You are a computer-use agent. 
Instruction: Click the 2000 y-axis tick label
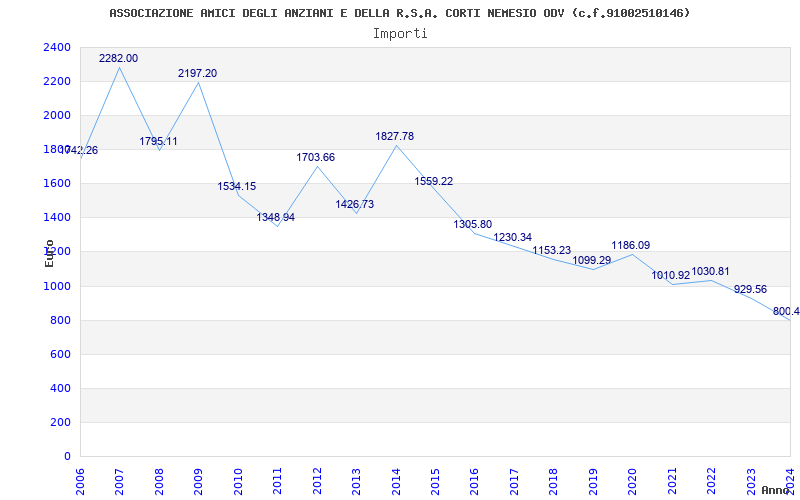57,116
